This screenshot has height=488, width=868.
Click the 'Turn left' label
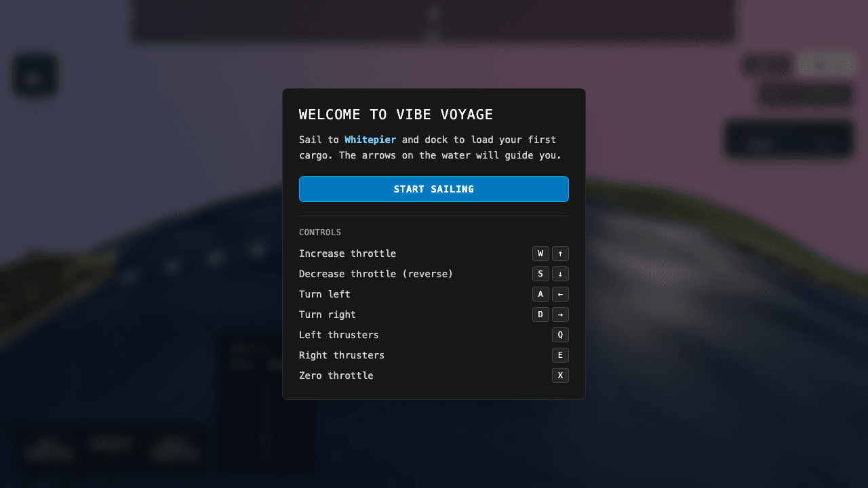coord(325,294)
